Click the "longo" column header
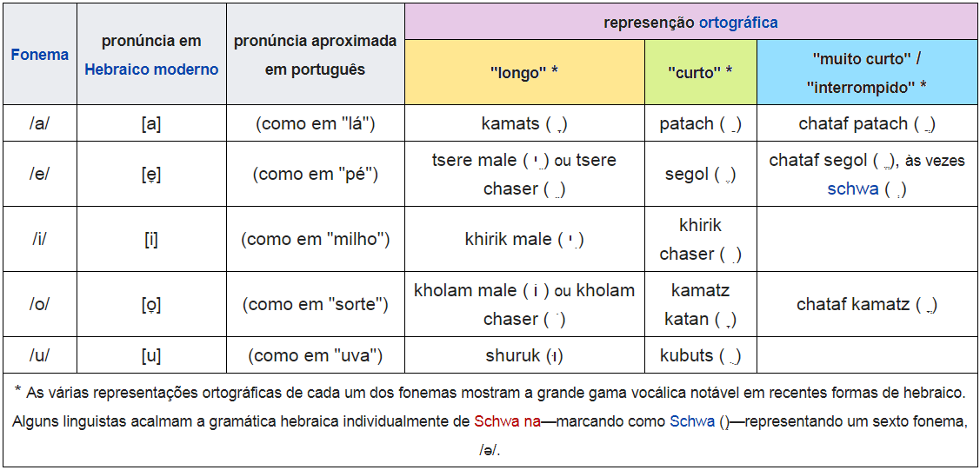The image size is (980, 470). (x=523, y=73)
